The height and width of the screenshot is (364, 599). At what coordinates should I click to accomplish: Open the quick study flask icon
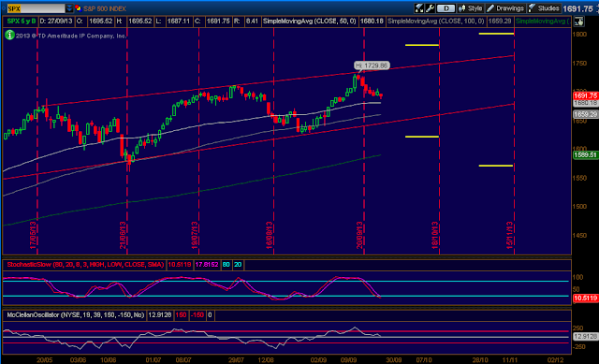pos(419,8)
